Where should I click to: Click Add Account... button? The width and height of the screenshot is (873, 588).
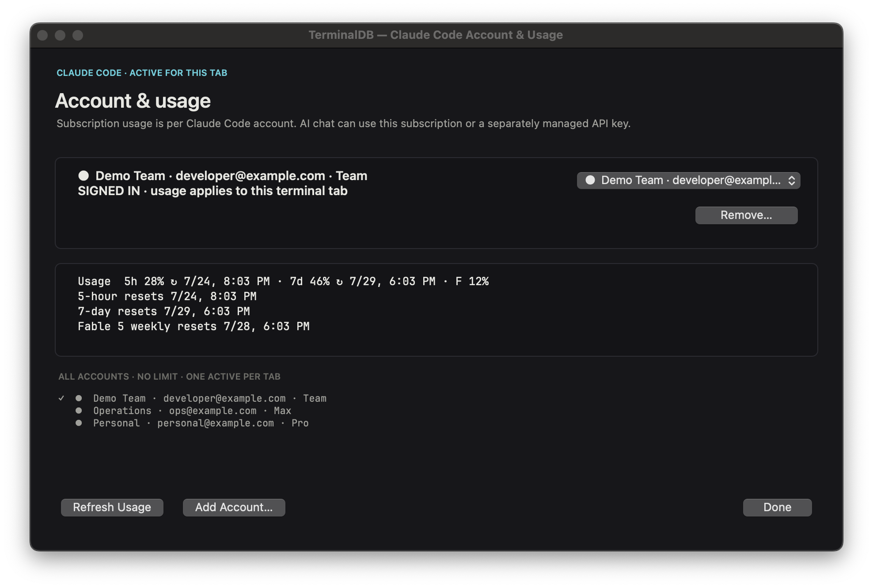point(234,507)
